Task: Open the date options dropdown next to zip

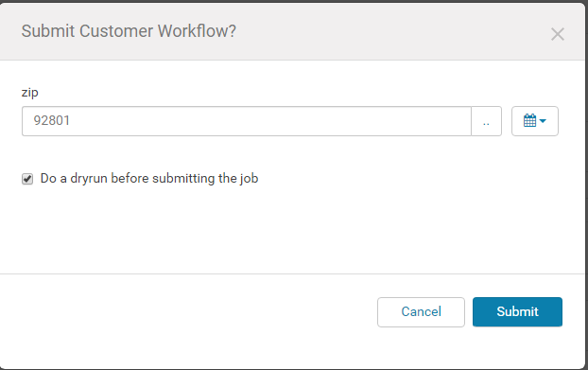Action: (535, 121)
